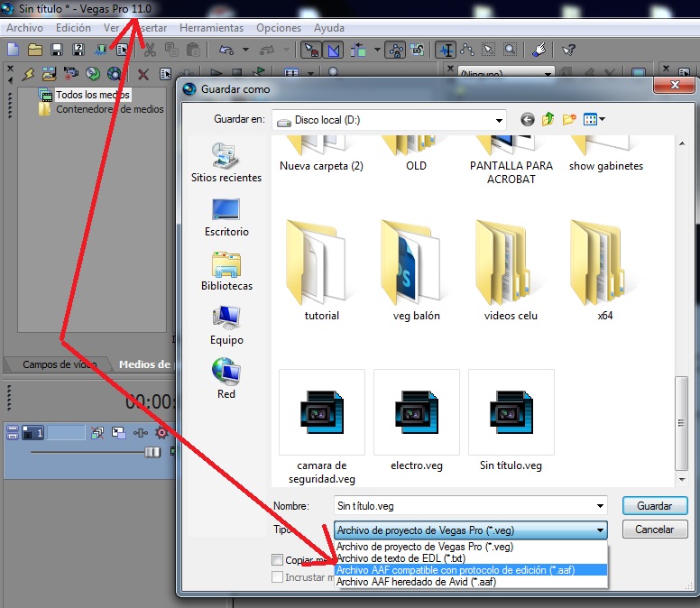Select the Zoom Edit Tool magnifier
Image resolution: width=700 pixels, height=608 pixels.
[x=510, y=50]
